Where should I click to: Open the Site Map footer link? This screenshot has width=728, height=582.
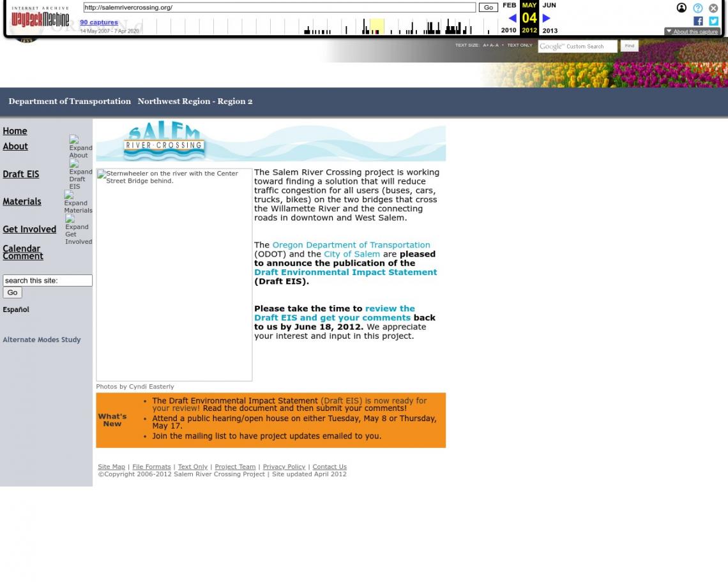click(111, 467)
